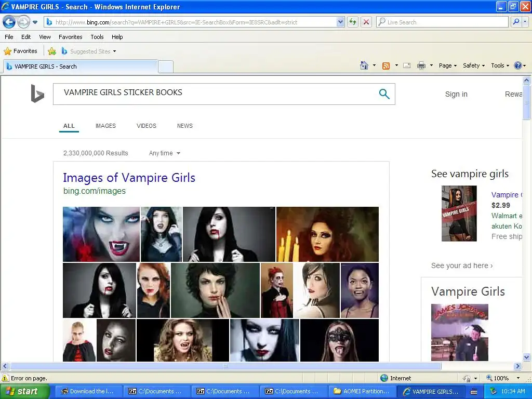The width and height of the screenshot is (532, 399).
Task: Click the Print icon
Action: [421, 65]
